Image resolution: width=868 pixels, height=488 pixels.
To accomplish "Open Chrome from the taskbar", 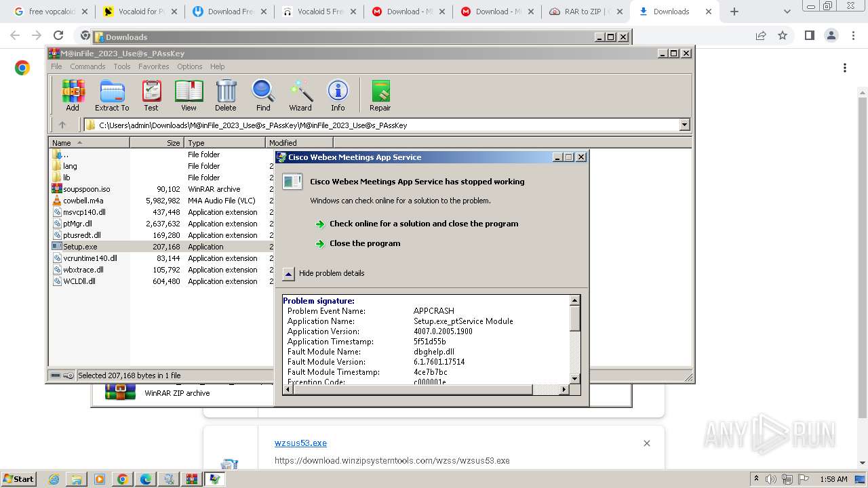I will click(123, 479).
